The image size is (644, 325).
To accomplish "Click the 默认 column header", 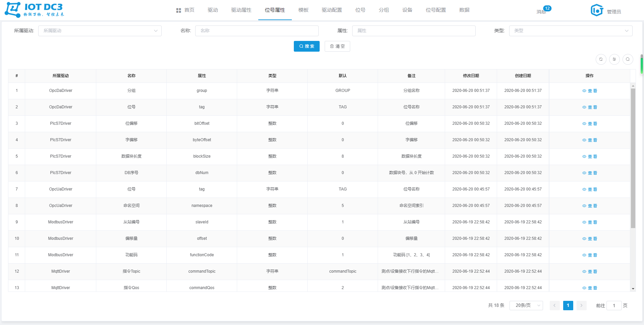I will tap(342, 76).
